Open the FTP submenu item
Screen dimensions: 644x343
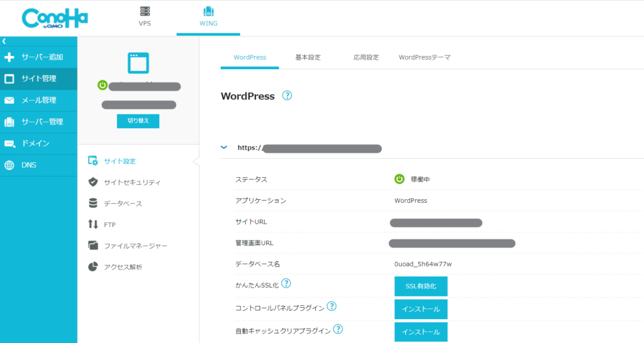point(109,225)
